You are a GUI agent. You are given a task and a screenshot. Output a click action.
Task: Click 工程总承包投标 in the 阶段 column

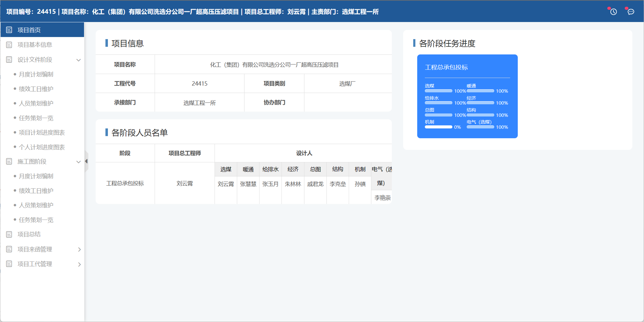pyautogui.click(x=125, y=183)
